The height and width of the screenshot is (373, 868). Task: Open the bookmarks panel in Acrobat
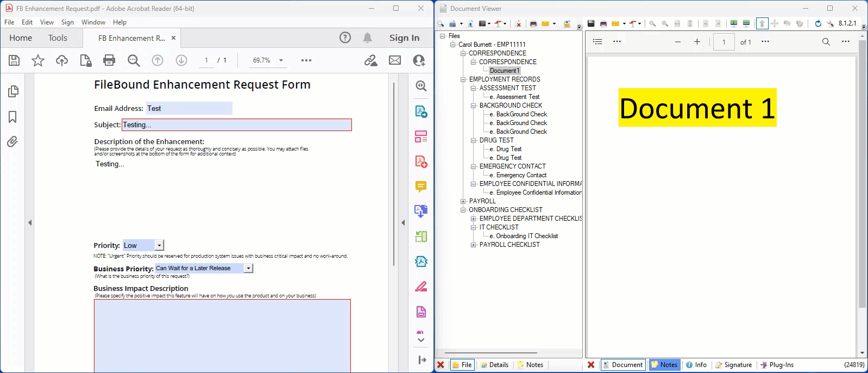[12, 117]
